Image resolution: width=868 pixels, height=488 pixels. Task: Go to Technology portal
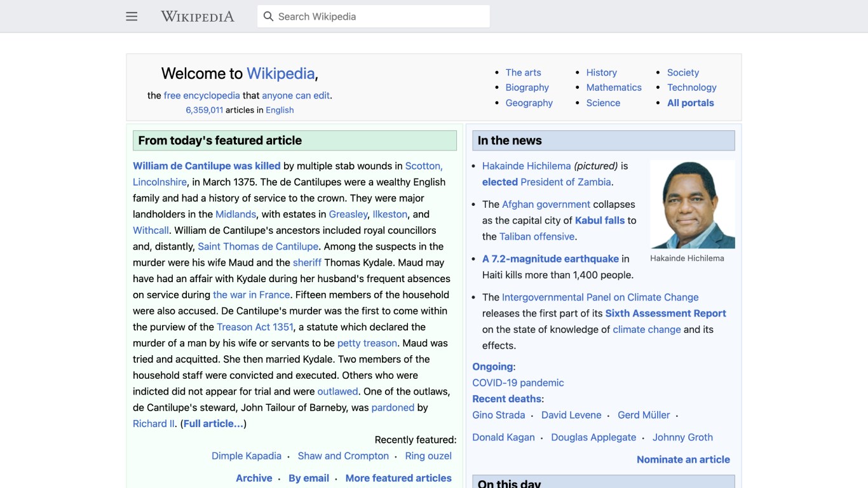pyautogui.click(x=691, y=88)
